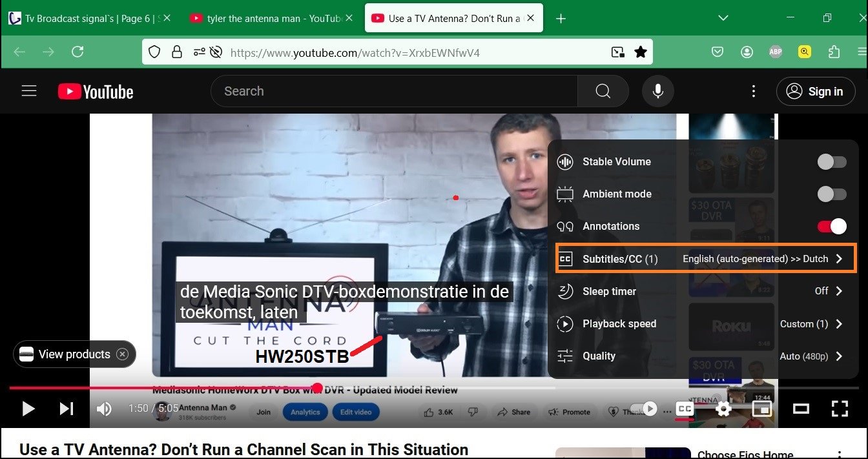Open the Adblock Plus extension
The image size is (868, 459).
[x=776, y=52]
